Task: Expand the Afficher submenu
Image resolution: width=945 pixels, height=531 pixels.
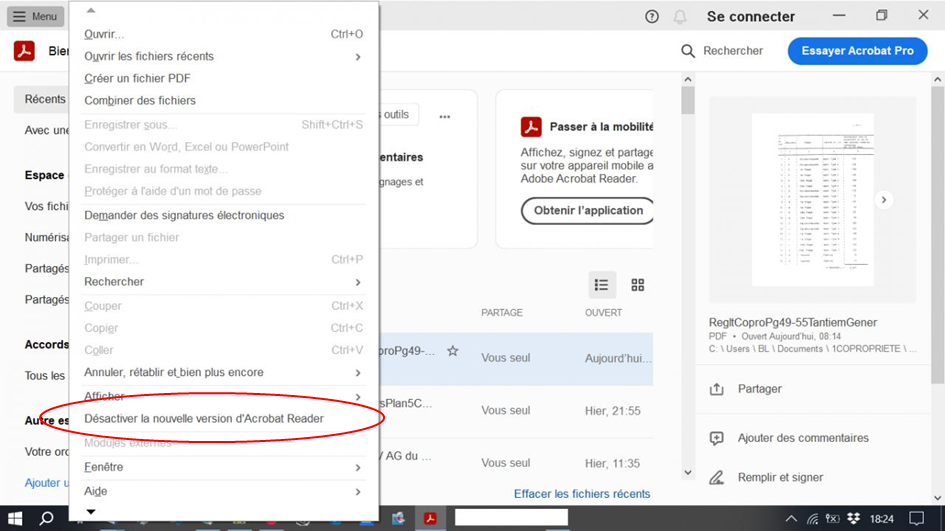Action: tap(224, 397)
